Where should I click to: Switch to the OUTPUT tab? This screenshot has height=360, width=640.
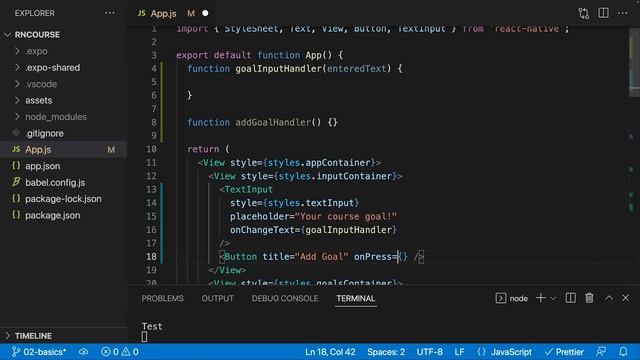218,298
